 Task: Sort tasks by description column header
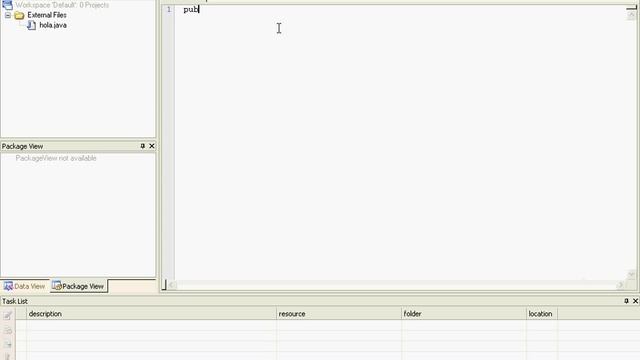151,313
